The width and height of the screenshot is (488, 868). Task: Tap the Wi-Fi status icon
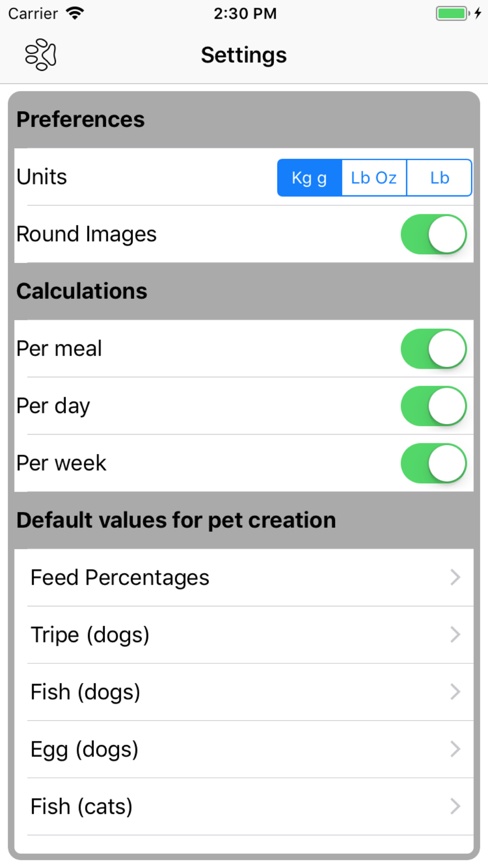75,13
